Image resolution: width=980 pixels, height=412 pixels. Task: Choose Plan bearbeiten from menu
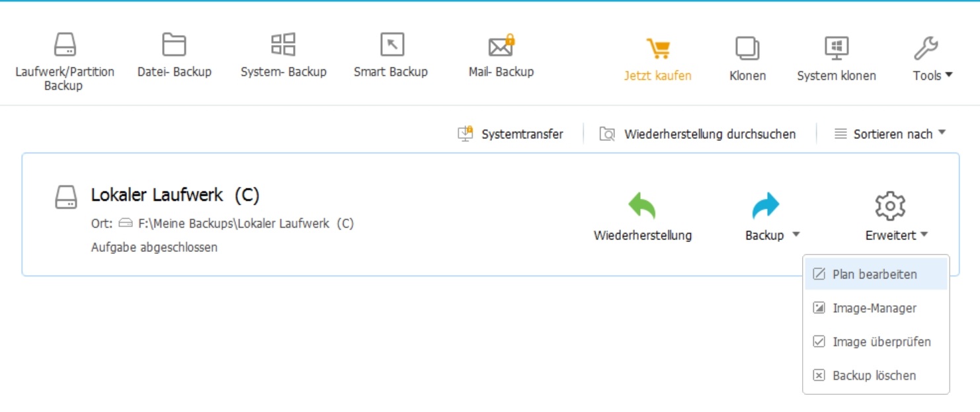[874, 274]
